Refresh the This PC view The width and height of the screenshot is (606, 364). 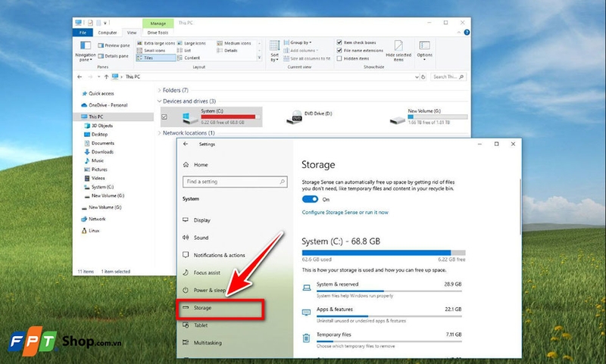pyautogui.click(x=423, y=77)
